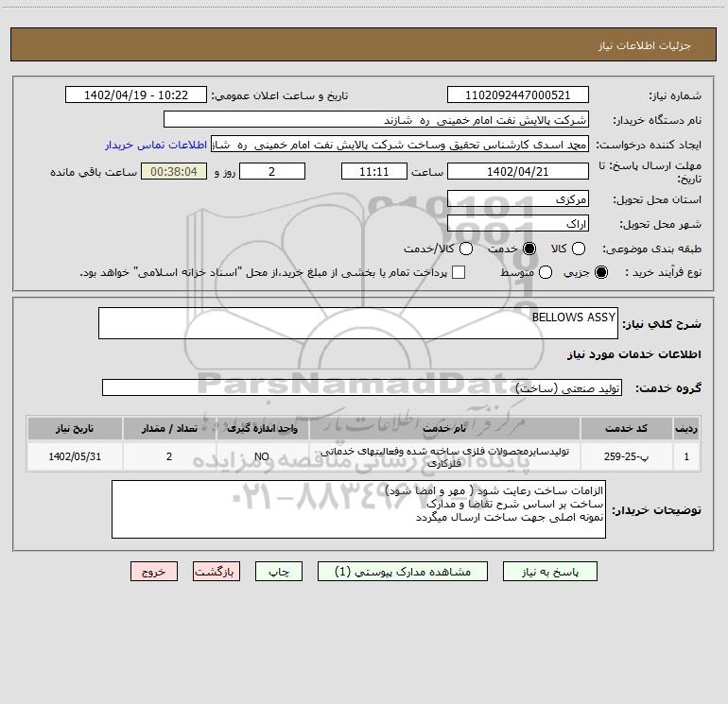728x704 pixels.
Task: Click the remaining time 00:38:04 field
Action: [174, 171]
